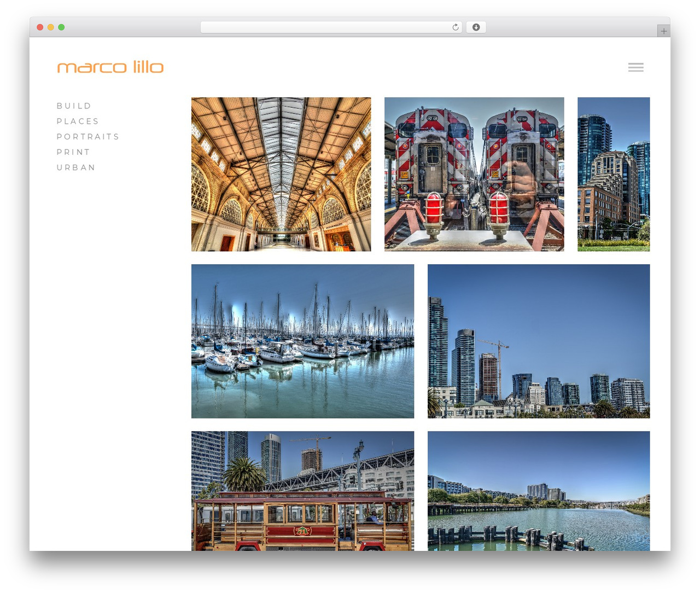
Task: Minimize the window with yellow button
Action: click(50, 27)
